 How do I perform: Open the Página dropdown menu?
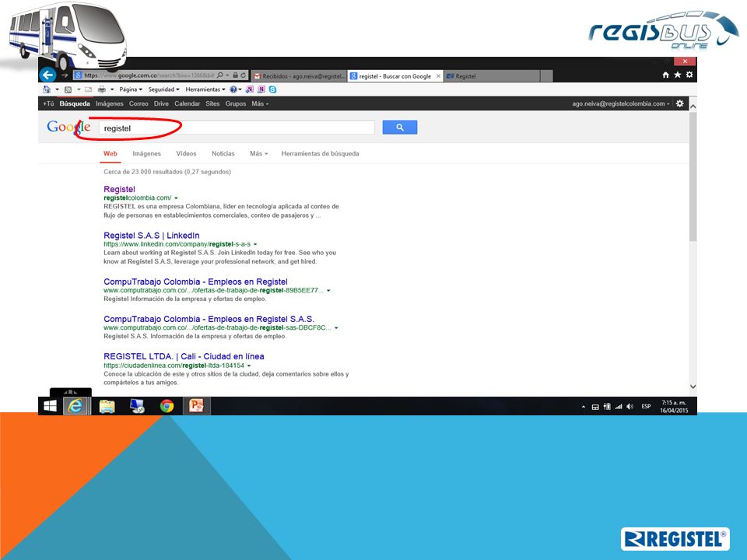click(131, 89)
